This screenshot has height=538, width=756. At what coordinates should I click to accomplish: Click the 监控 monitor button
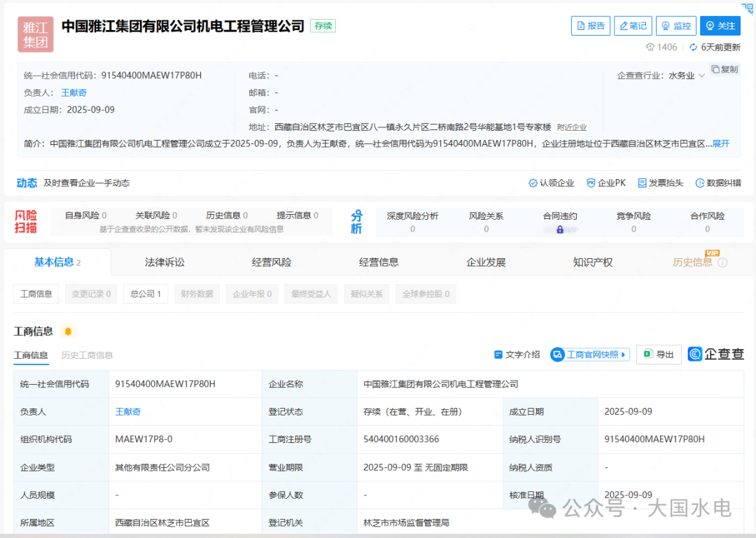675,26
